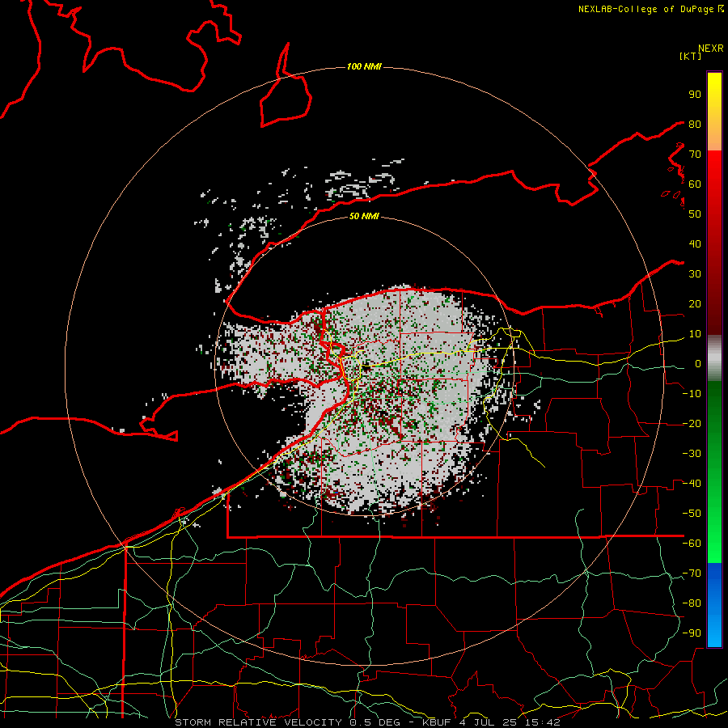The image size is (728, 728).
Task: Click the 0 value on the velocity scale
Action: click(x=697, y=364)
